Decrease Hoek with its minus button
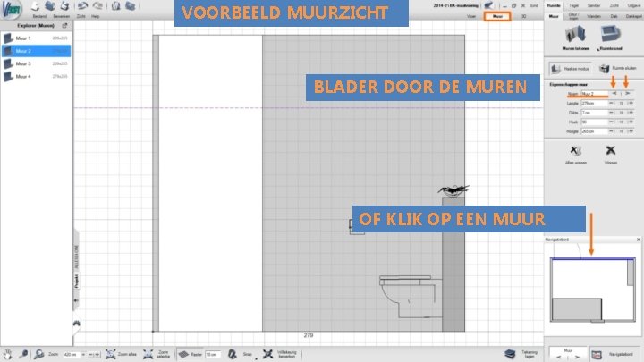This screenshot has height=362, width=644. (612, 122)
